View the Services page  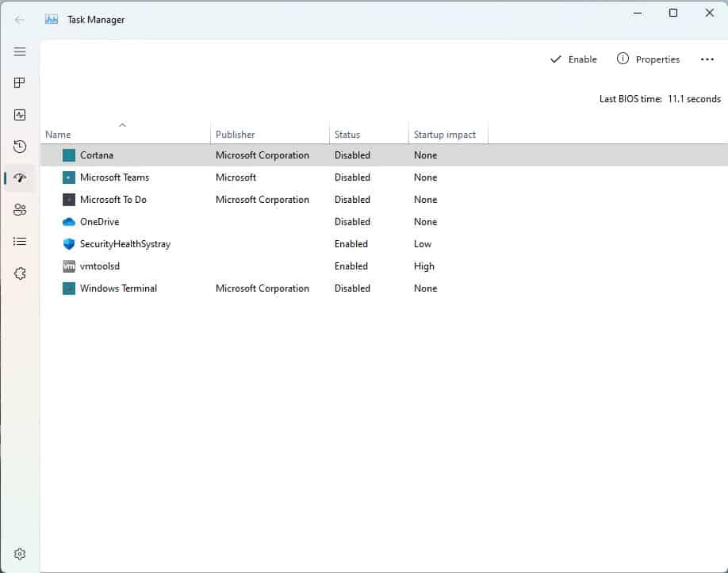[19, 273]
